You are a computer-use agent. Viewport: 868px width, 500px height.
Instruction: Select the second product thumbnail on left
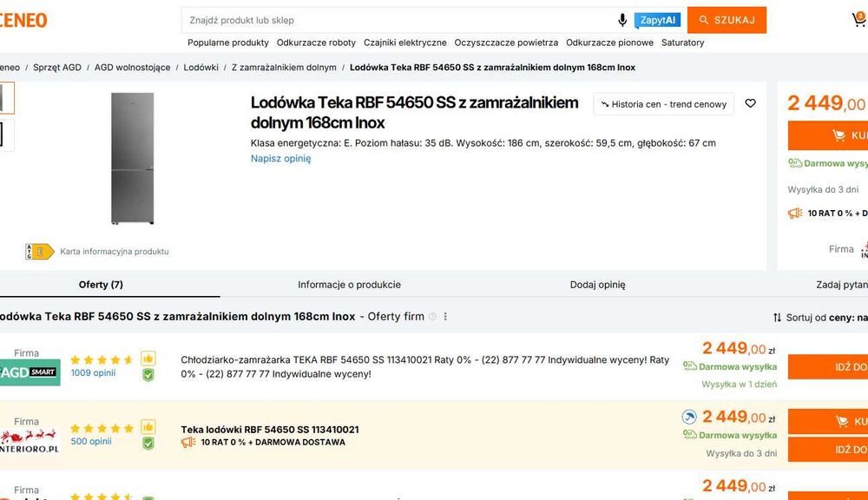pos(7,135)
